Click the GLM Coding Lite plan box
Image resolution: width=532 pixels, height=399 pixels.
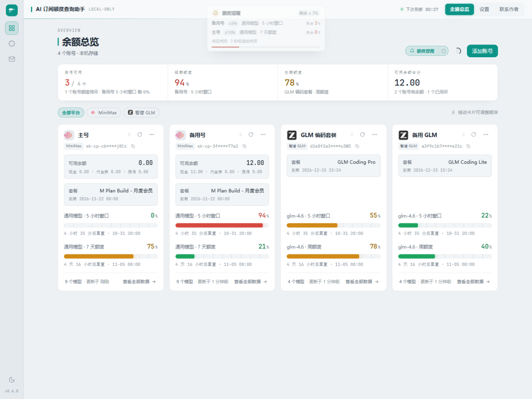445,166
